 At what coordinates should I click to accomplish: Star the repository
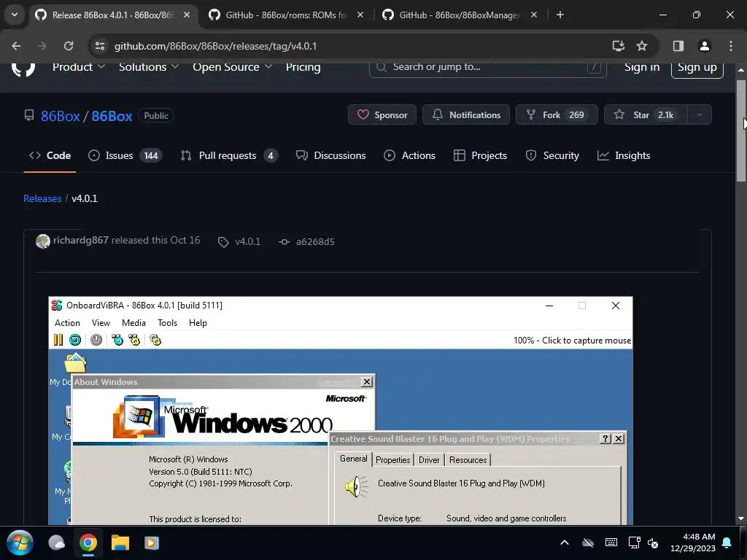click(x=646, y=114)
